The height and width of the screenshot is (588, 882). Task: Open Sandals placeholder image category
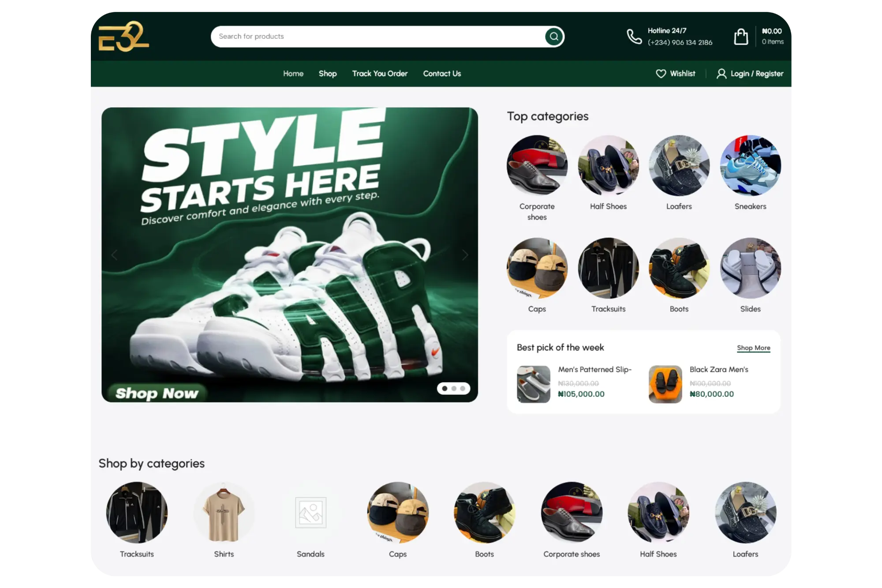(x=310, y=512)
